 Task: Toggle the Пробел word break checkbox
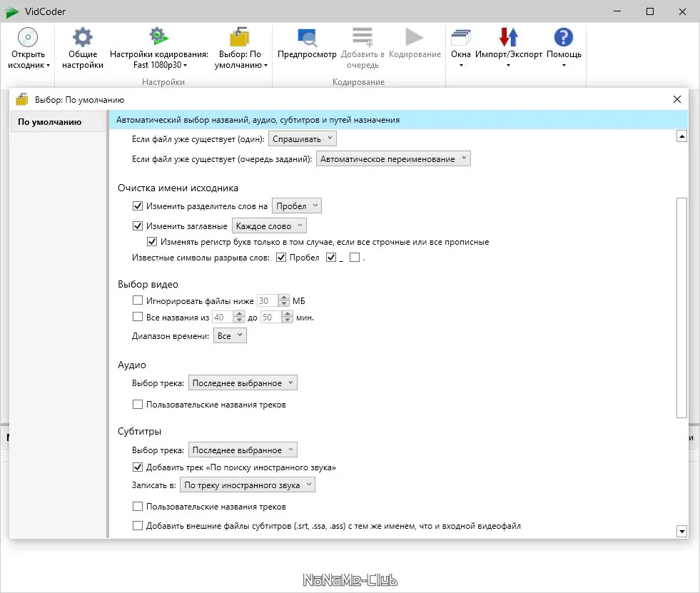pyautogui.click(x=281, y=257)
